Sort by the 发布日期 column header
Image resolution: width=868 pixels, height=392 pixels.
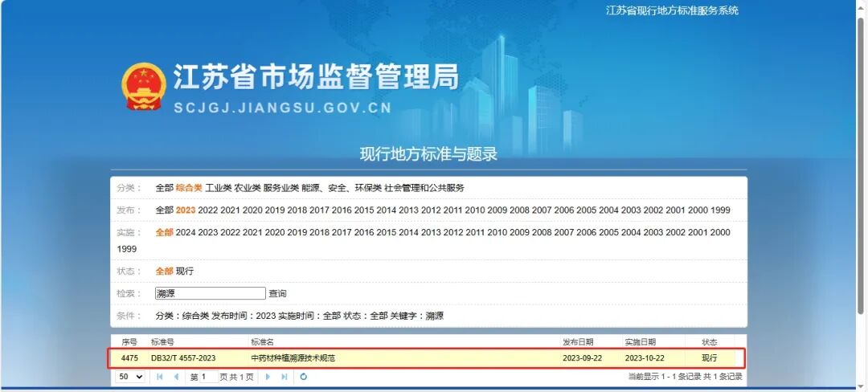(578, 342)
